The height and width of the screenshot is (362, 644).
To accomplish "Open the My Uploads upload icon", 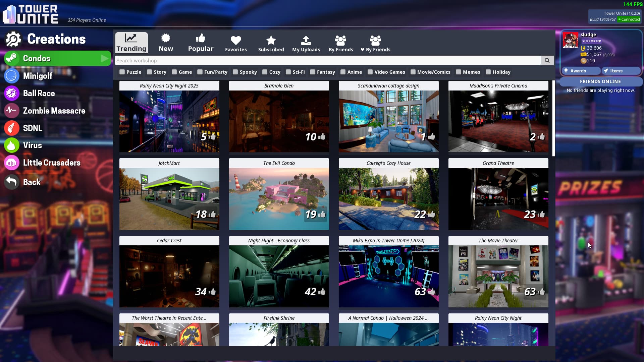I will click(306, 44).
